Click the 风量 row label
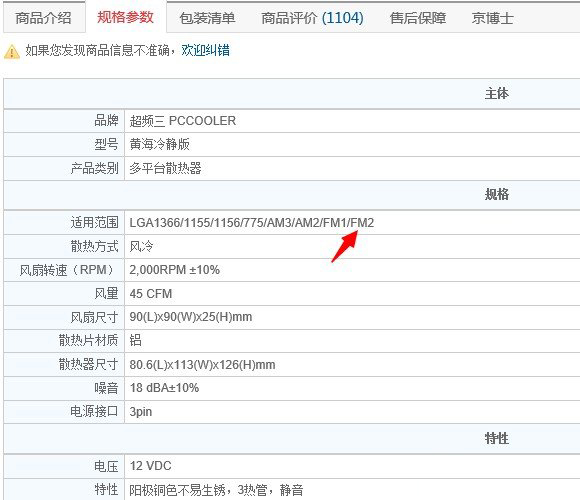 (x=107, y=294)
